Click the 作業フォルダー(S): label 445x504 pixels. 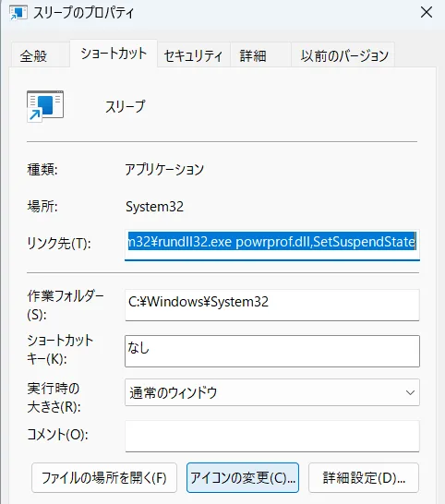pos(66,305)
